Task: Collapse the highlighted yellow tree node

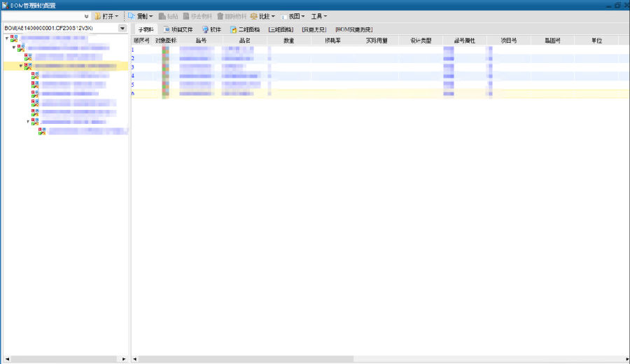Action: click(21, 66)
